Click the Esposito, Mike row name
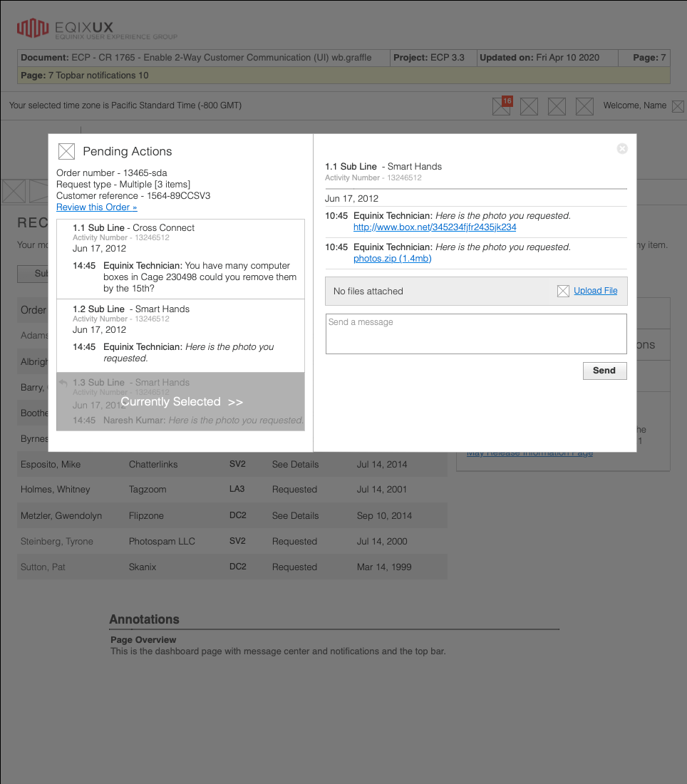Screen dimensions: 687x784 point(51,464)
